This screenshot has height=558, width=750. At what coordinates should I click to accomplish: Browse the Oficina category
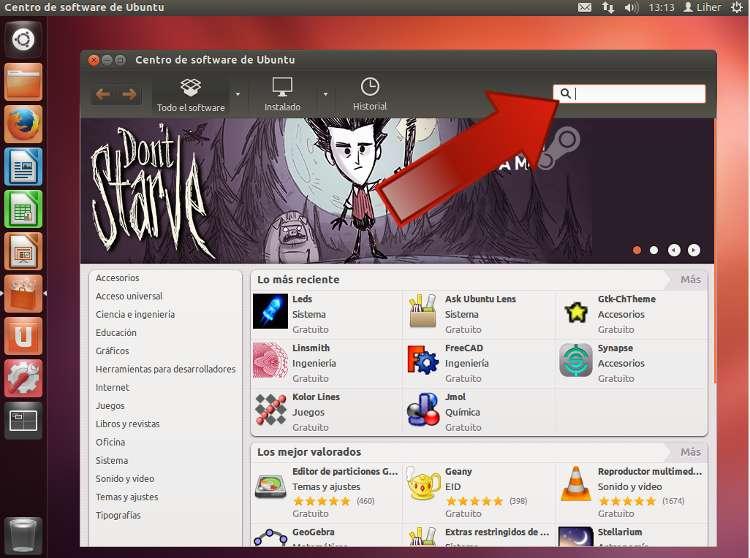pyautogui.click(x=110, y=442)
